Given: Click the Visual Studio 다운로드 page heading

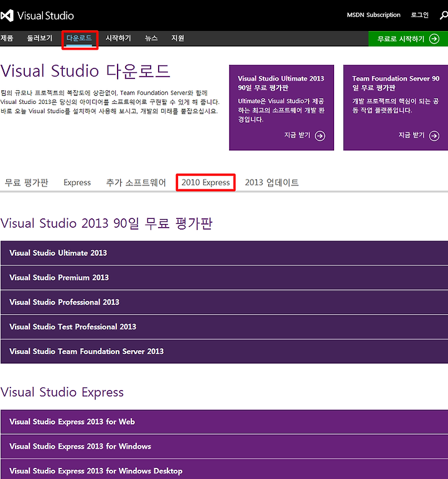Looking at the screenshot, I should pyautogui.click(x=85, y=71).
